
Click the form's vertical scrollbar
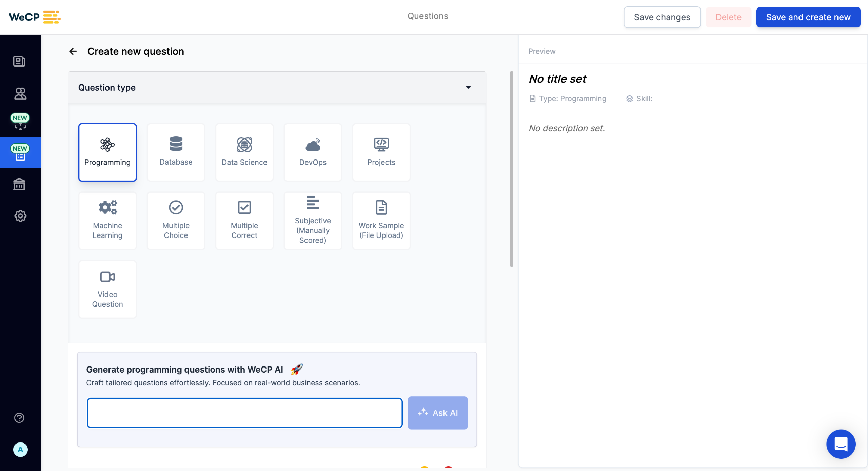click(511, 169)
